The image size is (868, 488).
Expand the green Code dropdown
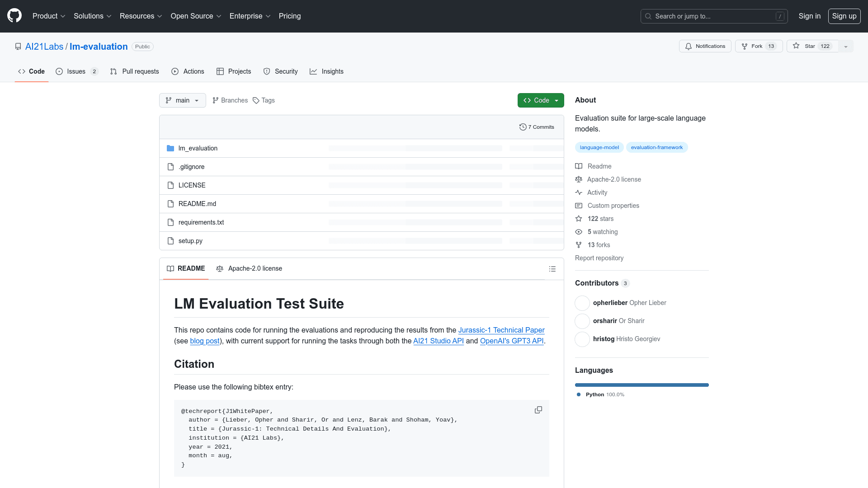557,100
